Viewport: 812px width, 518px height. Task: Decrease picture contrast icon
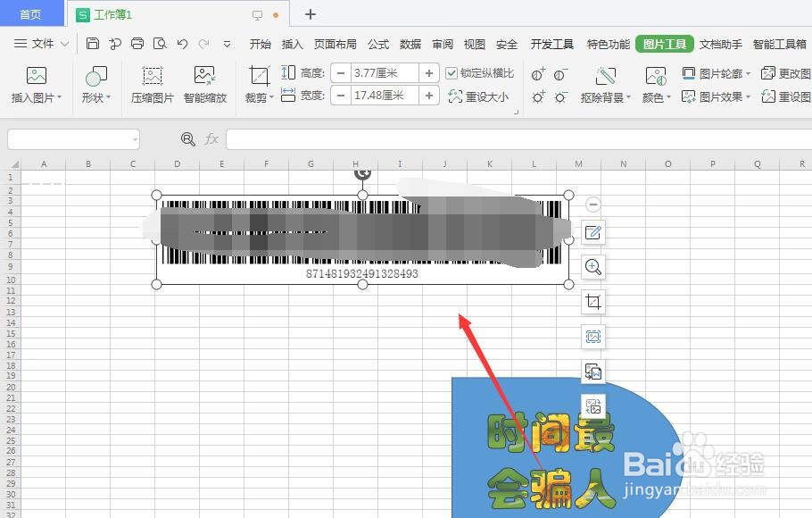click(560, 75)
